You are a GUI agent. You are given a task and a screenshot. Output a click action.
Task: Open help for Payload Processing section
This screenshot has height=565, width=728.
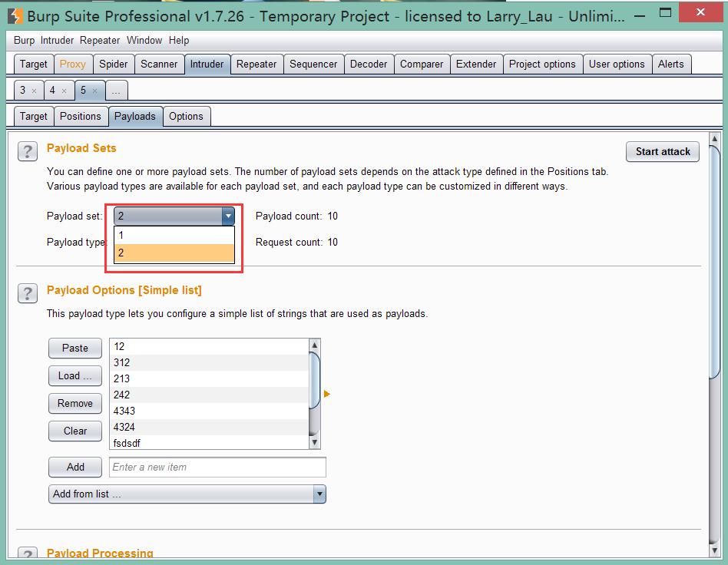[x=28, y=553]
